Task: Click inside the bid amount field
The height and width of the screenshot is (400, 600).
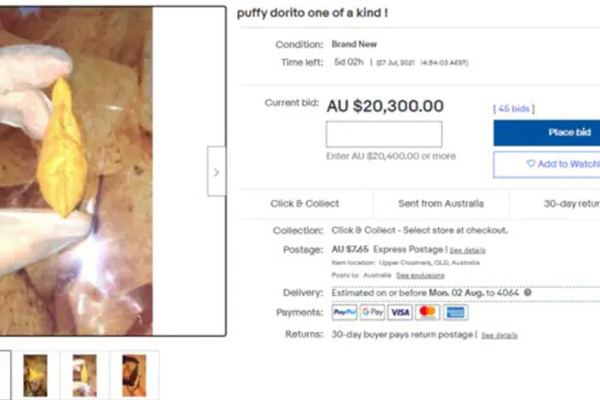Action: point(384,134)
